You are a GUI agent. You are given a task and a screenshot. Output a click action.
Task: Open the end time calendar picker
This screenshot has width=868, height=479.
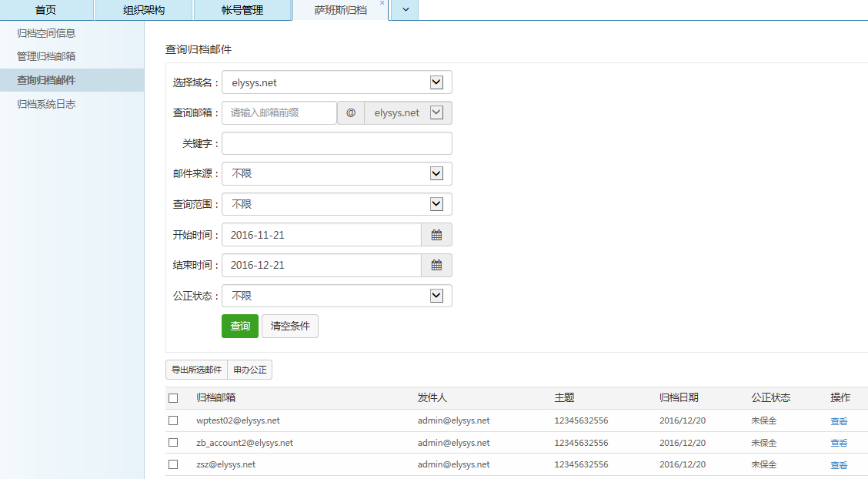pos(436,266)
